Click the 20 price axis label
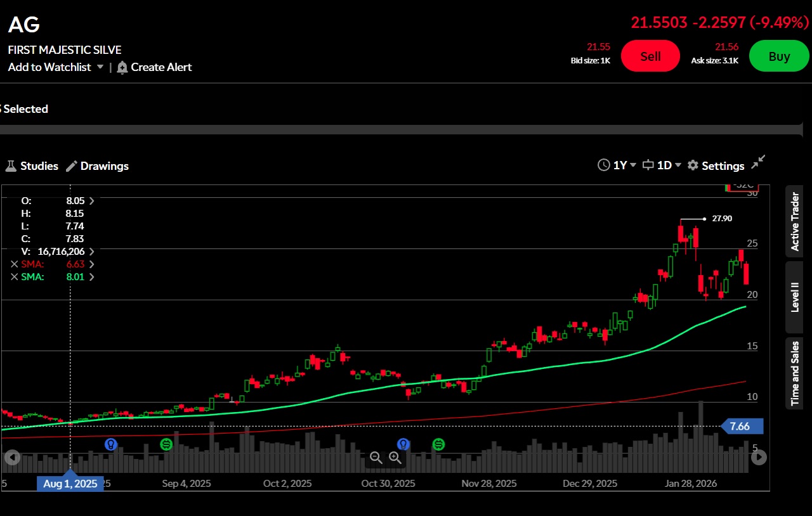 pyautogui.click(x=752, y=295)
